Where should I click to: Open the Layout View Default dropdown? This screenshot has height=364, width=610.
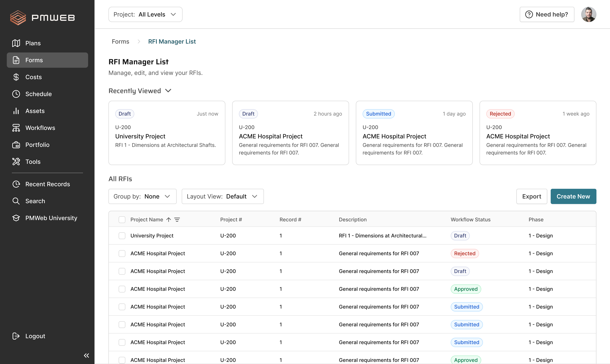click(x=223, y=196)
